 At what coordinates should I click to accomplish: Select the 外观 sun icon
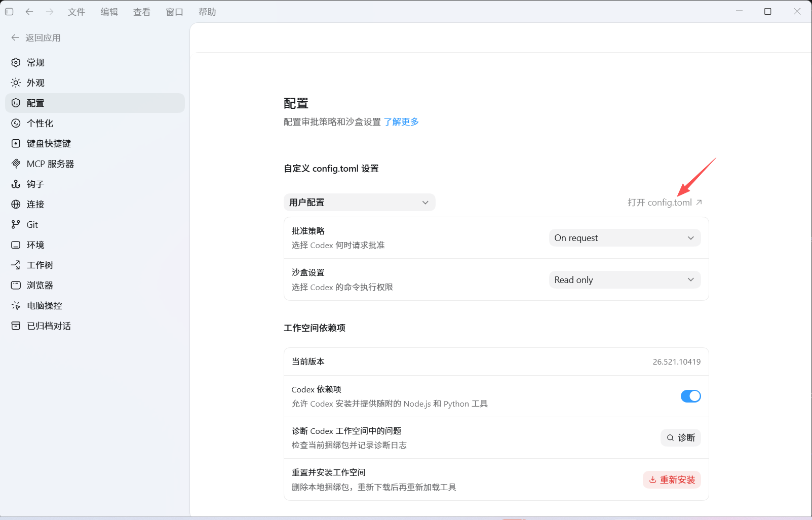[16, 83]
